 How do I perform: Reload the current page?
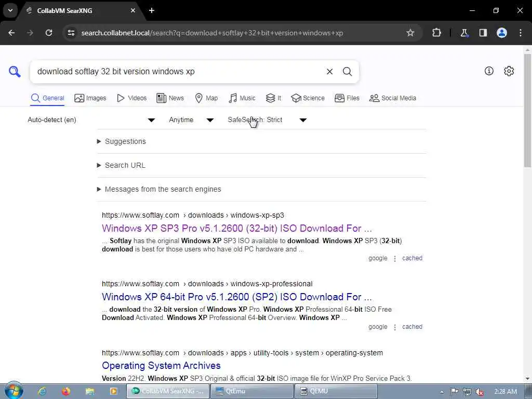(49, 33)
